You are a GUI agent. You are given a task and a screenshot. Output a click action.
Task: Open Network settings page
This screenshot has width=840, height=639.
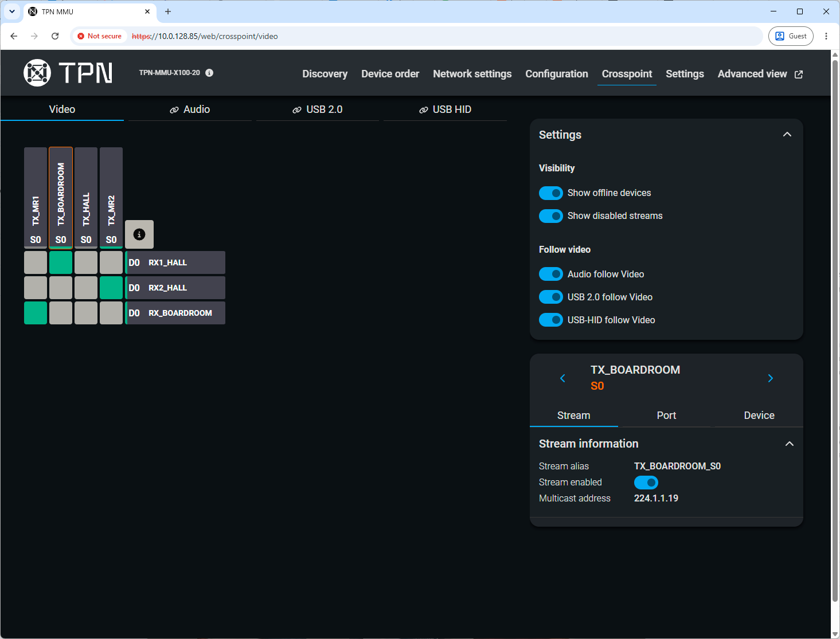click(x=472, y=74)
